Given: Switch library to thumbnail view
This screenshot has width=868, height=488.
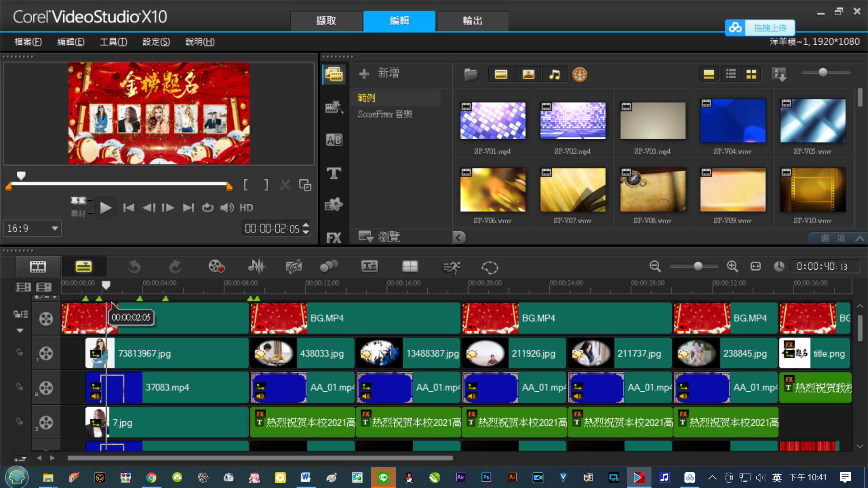Looking at the screenshot, I should [751, 74].
